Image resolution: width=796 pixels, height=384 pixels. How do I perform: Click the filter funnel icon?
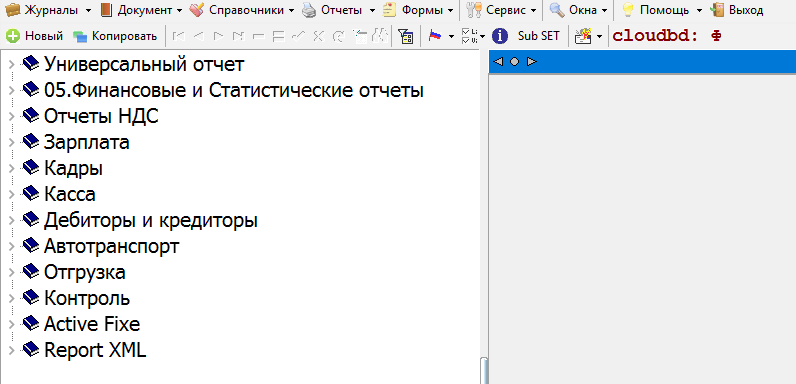(406, 36)
